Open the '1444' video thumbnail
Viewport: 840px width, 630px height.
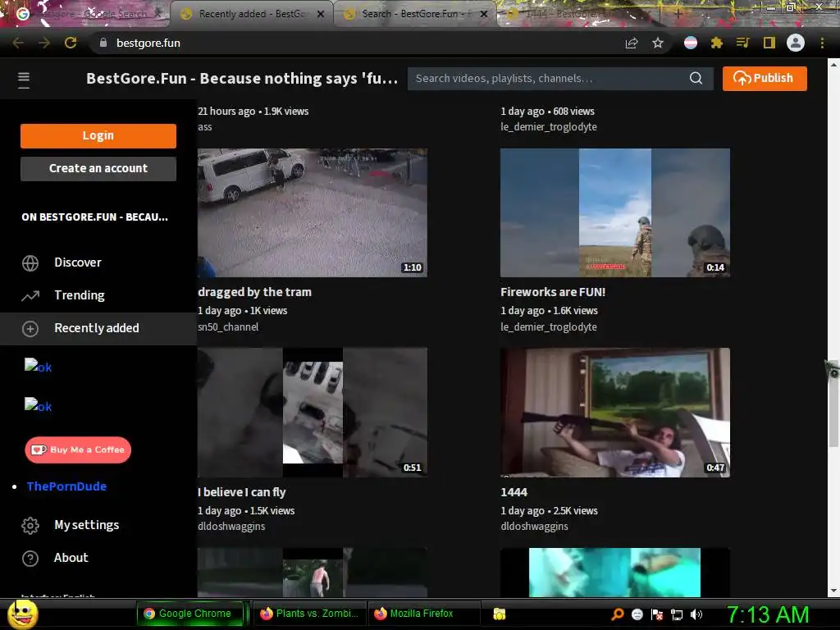615,413
